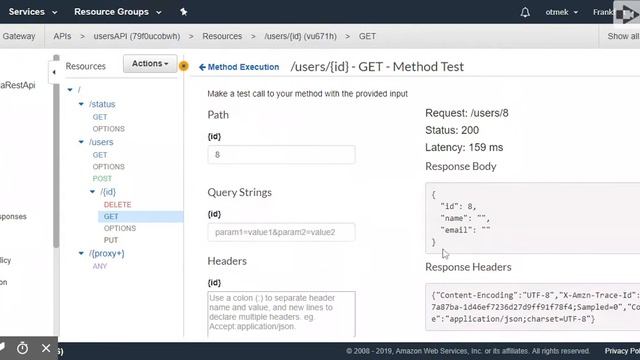Viewport: 640px width, 360px height.
Task: Click the "Request: /users/8" text
Action: (x=467, y=113)
